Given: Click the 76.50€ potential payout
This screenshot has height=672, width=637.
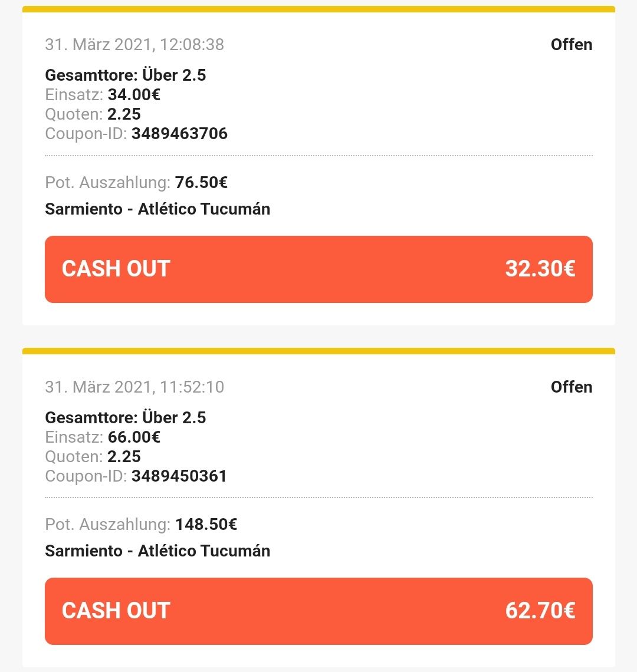Looking at the screenshot, I should (x=201, y=183).
